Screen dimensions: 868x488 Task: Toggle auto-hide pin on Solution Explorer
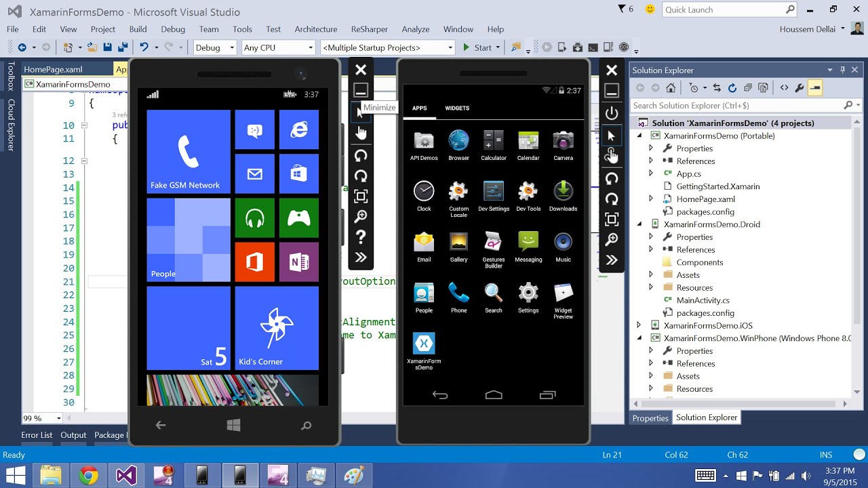tap(843, 70)
